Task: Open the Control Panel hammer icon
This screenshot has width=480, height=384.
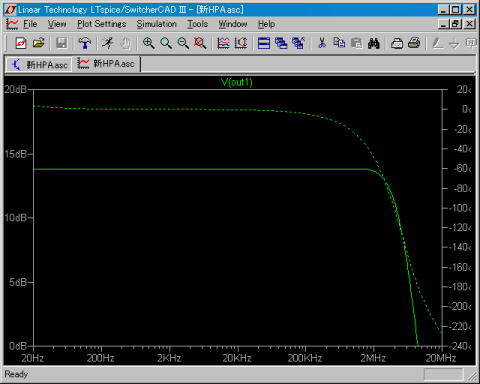Action: coord(85,43)
